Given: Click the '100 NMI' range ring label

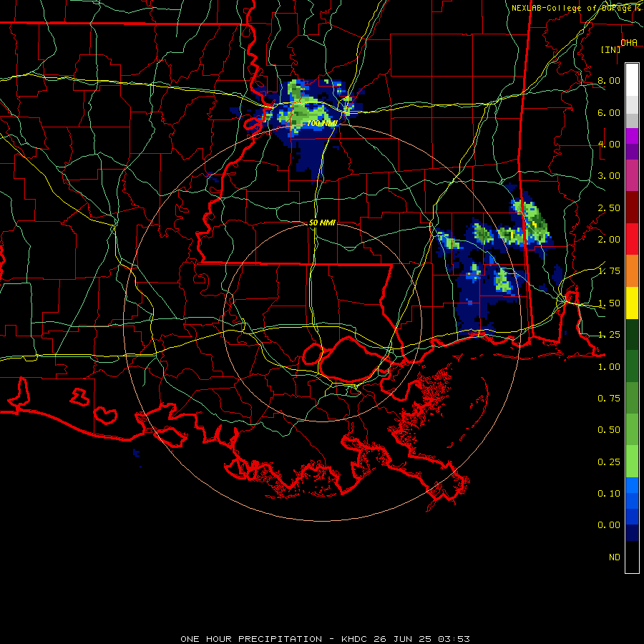Looking at the screenshot, I should click(322, 123).
